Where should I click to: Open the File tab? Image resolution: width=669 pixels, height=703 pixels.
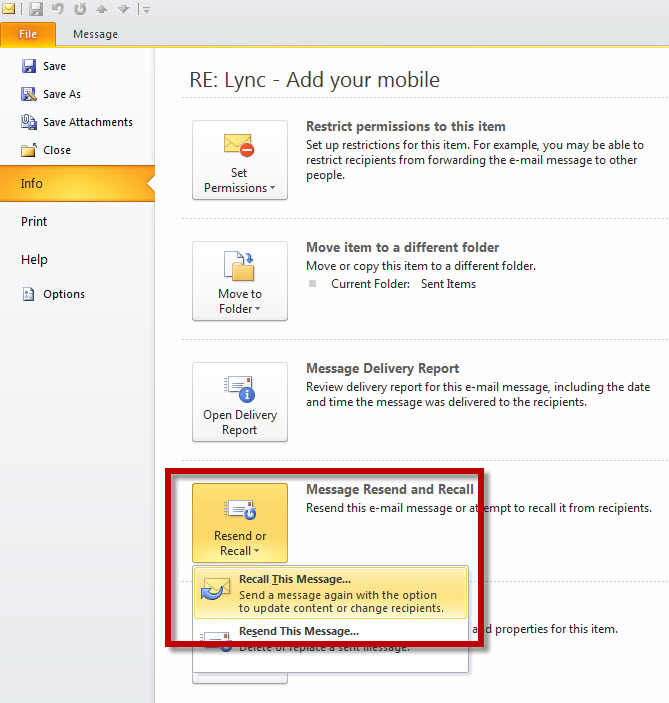[x=28, y=34]
